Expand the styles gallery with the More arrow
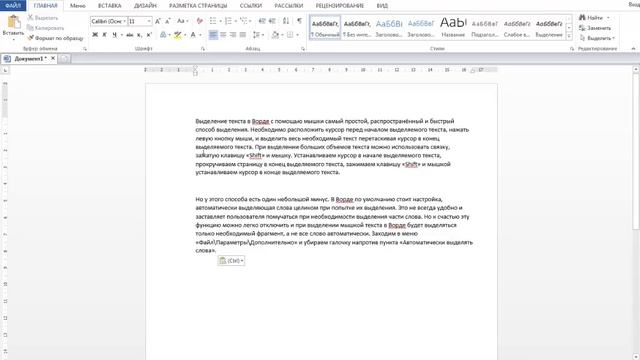Viewport: 640px width, 360px height. 569,36
